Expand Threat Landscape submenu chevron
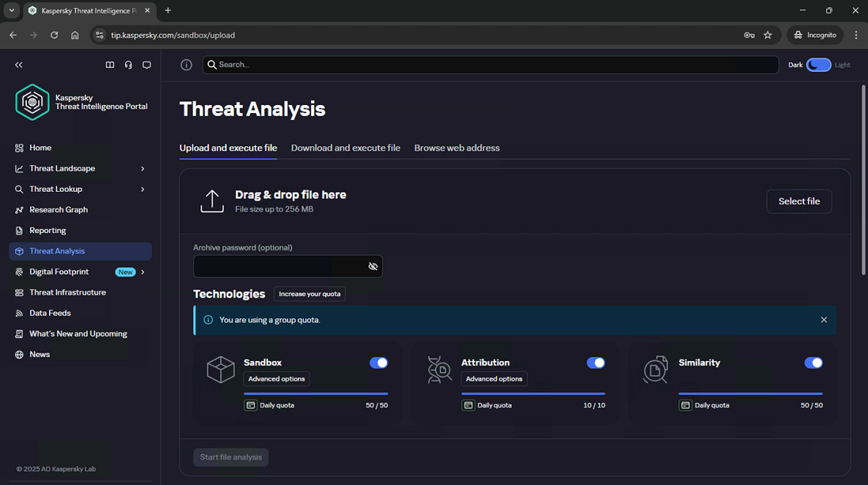Screen dimensions: 868x485 pyautogui.click(x=142, y=169)
